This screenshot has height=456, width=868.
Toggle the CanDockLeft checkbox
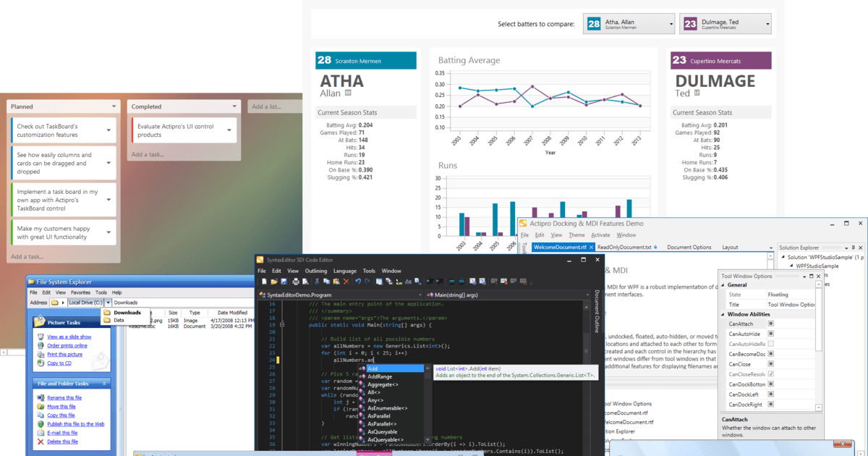point(771,394)
